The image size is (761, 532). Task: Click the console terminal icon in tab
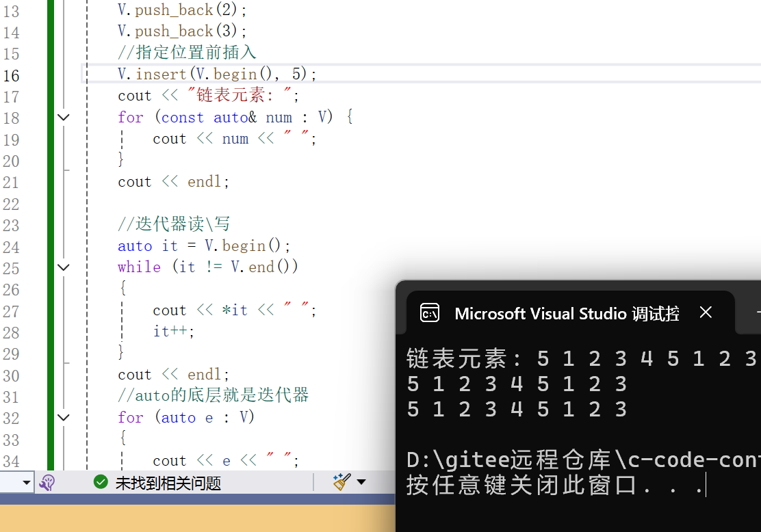tap(430, 313)
